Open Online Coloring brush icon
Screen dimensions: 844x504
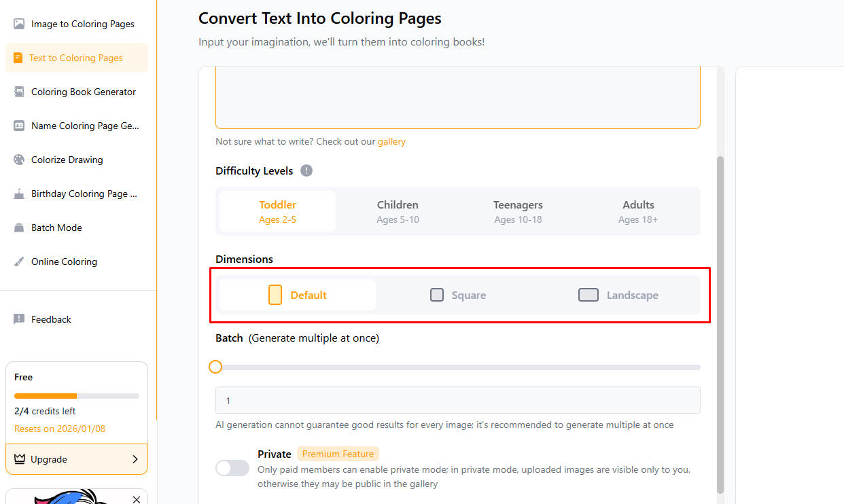click(19, 262)
